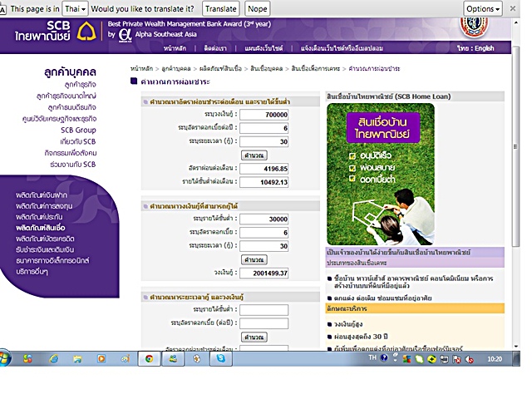Click the income field showing 30000

pyautogui.click(x=264, y=219)
